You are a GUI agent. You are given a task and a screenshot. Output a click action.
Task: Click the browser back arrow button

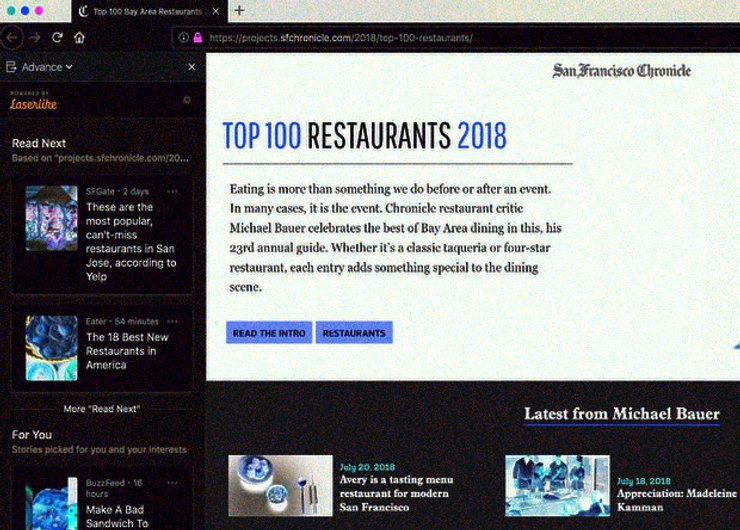coord(12,38)
